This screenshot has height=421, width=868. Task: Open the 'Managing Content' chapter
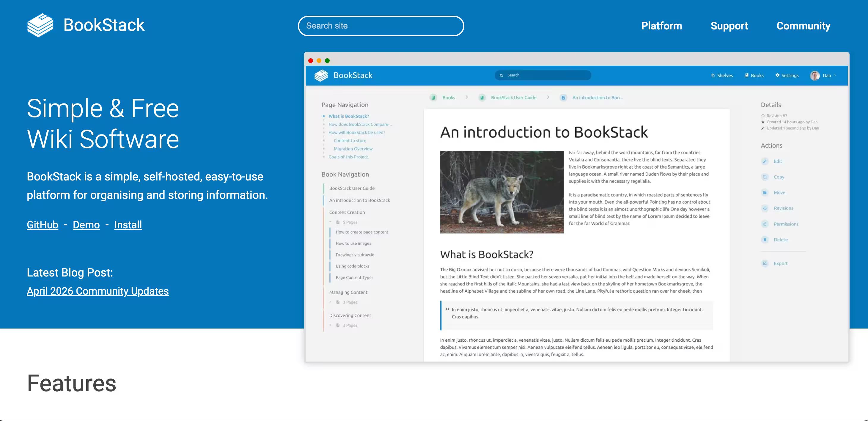point(348,293)
